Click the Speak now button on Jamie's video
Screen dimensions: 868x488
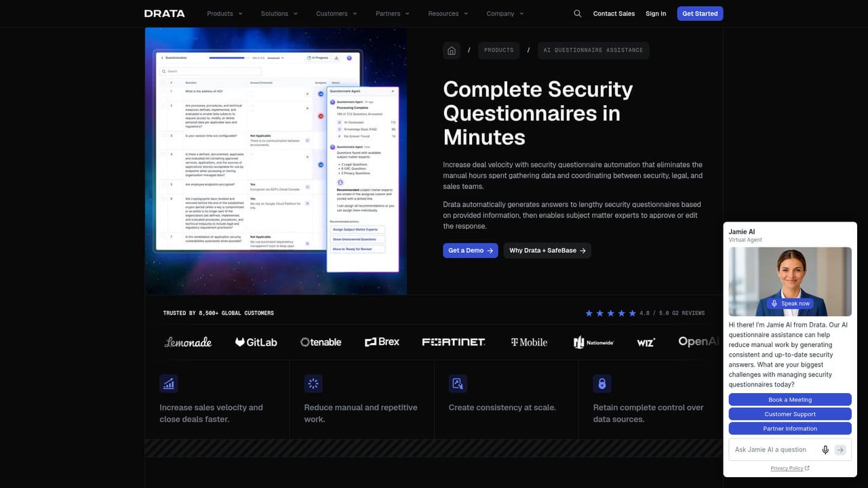[790, 304]
